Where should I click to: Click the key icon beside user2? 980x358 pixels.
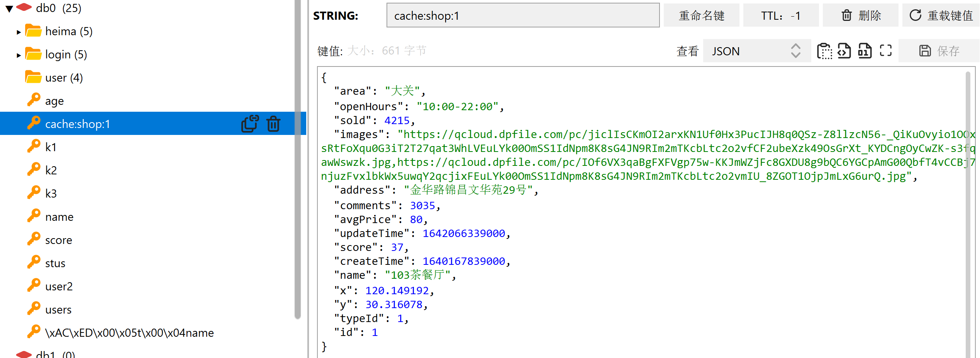click(x=34, y=285)
